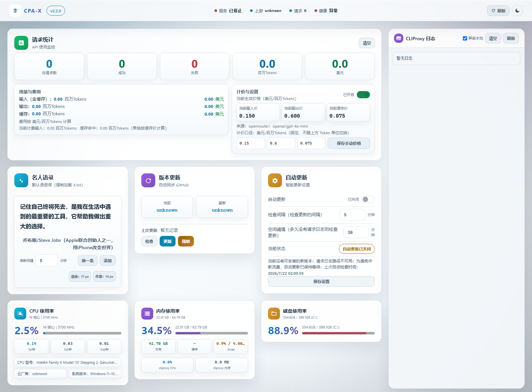
Task: Click the 刷新 button in top bar
Action: [x=498, y=11]
